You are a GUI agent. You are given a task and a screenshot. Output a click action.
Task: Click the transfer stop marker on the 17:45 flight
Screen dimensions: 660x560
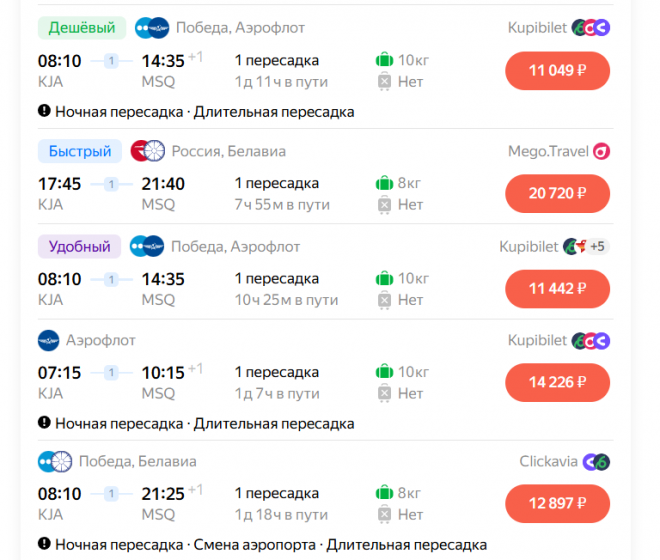[x=111, y=183]
